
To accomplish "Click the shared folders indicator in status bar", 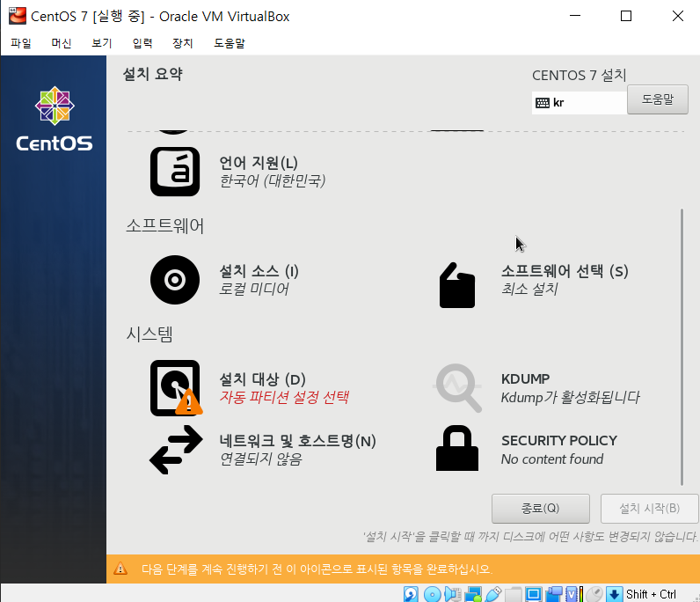I will (x=513, y=594).
